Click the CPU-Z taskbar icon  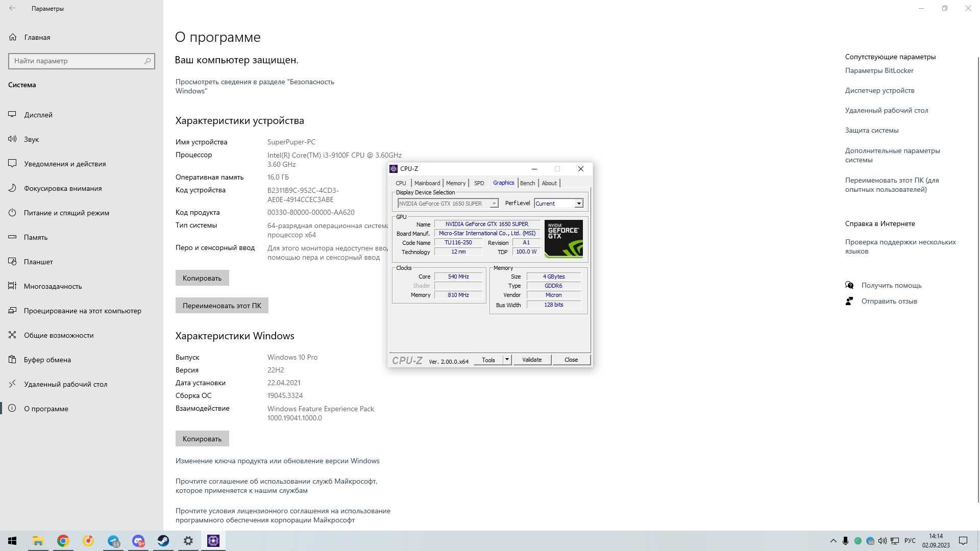[x=213, y=541]
